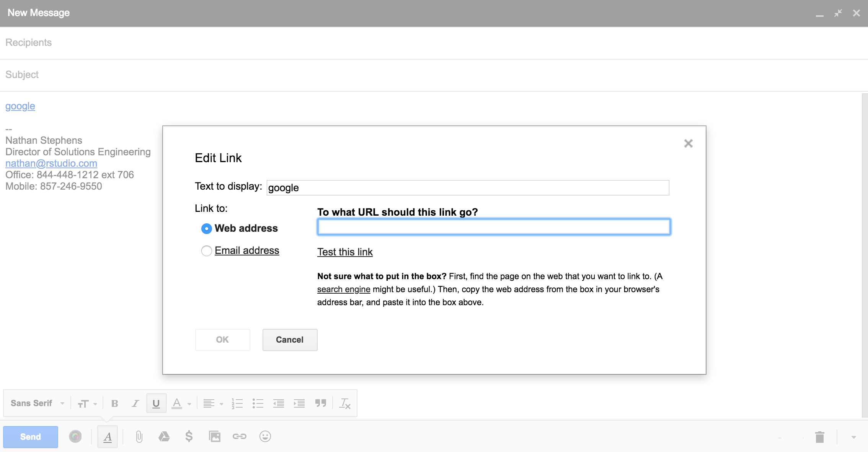This screenshot has width=868, height=452.
Task: Click the circular icon beside Send
Action: [75, 436]
